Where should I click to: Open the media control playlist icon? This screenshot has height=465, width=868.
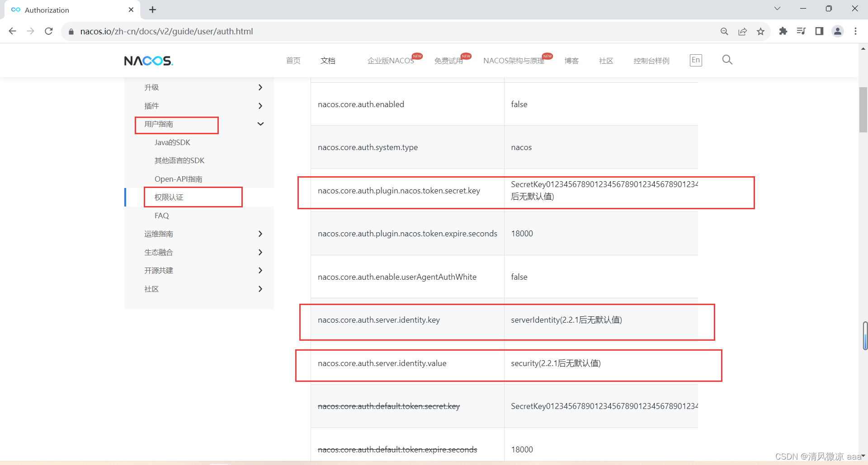click(801, 31)
